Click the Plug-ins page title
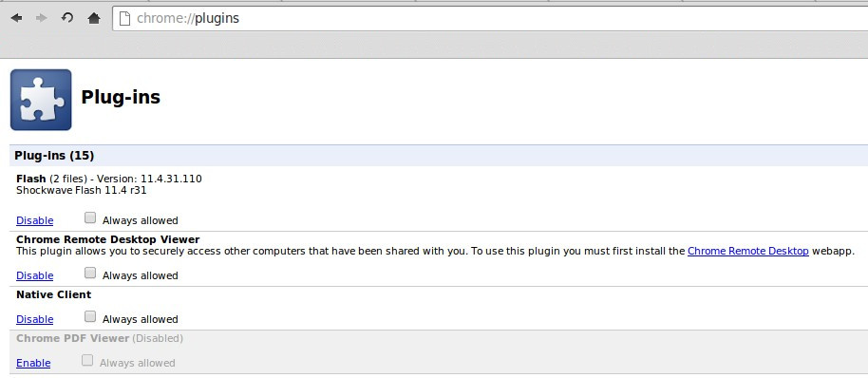 pos(121,98)
